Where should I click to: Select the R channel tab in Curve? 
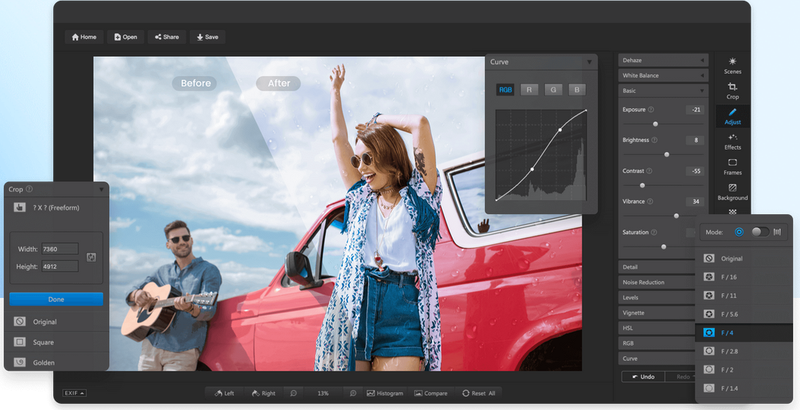click(x=530, y=90)
